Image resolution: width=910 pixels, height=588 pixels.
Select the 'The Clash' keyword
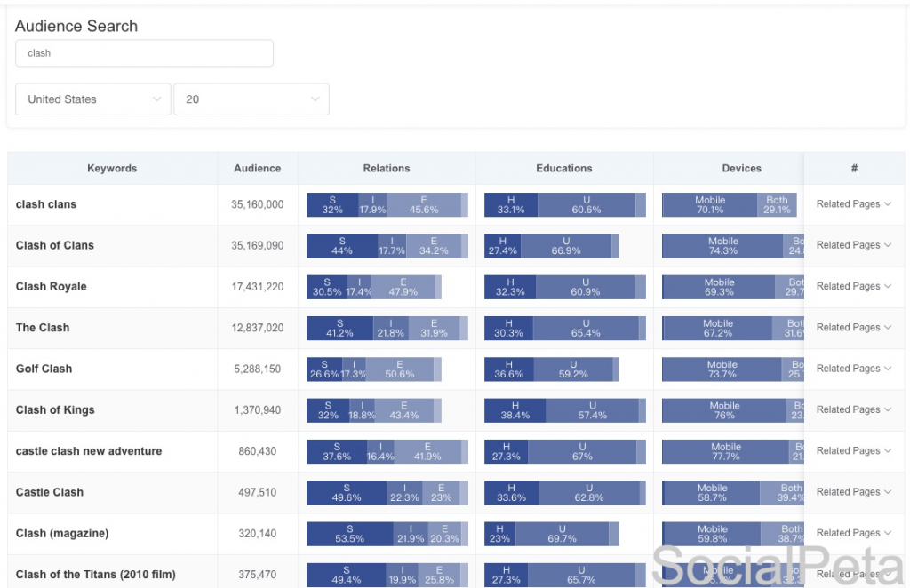tap(43, 328)
